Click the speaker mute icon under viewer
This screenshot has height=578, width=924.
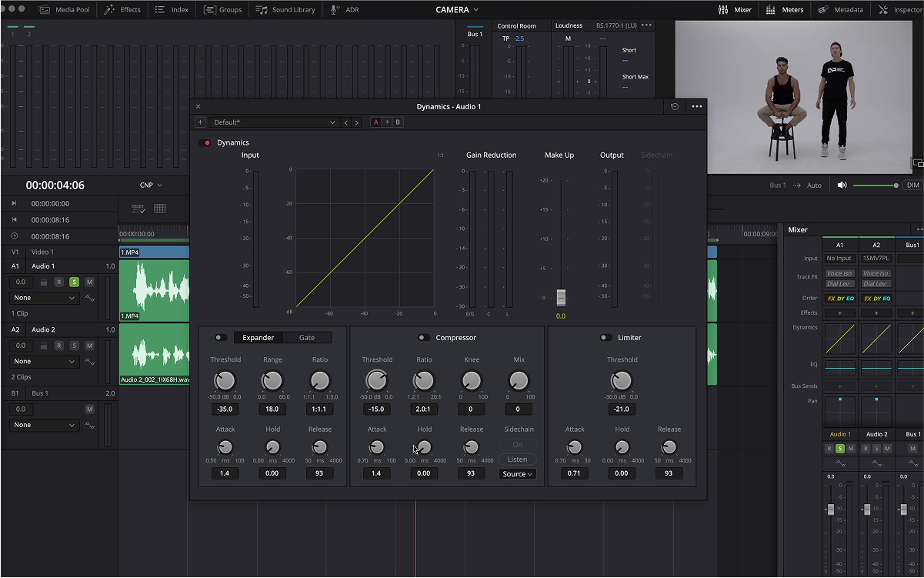point(842,185)
